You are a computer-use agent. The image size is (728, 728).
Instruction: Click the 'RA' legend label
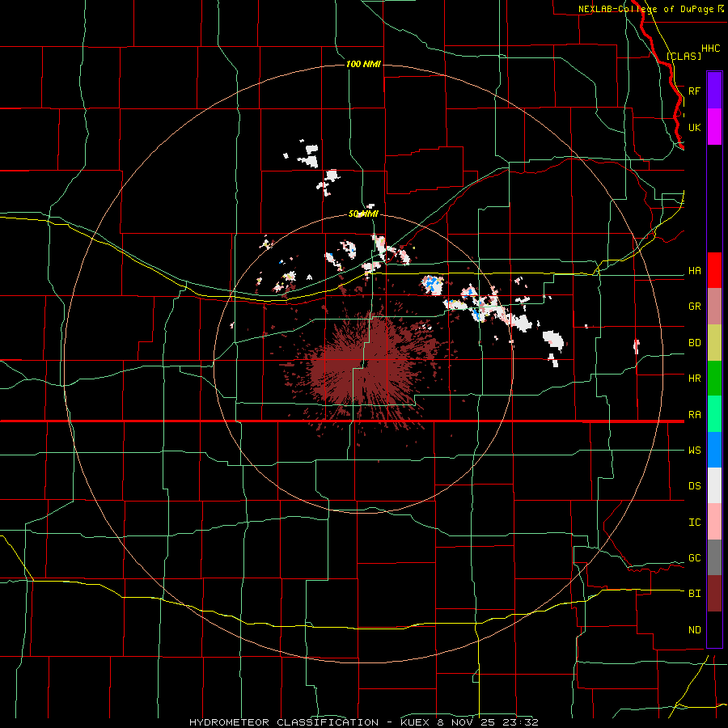tap(694, 415)
